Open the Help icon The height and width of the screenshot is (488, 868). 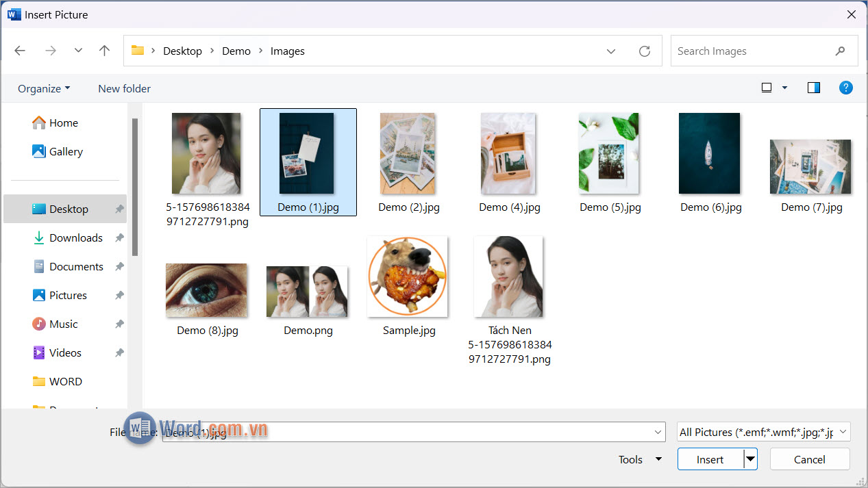(x=846, y=88)
